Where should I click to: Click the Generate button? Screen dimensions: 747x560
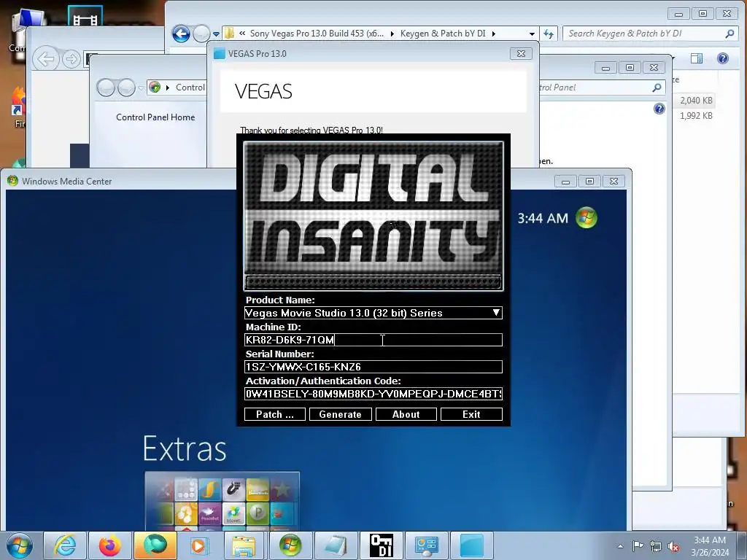[x=340, y=414]
